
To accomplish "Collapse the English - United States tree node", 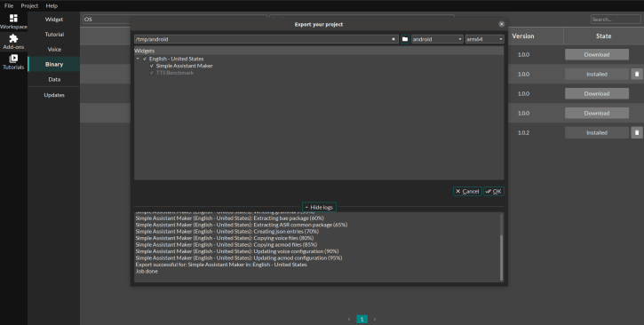I will pos(138,59).
